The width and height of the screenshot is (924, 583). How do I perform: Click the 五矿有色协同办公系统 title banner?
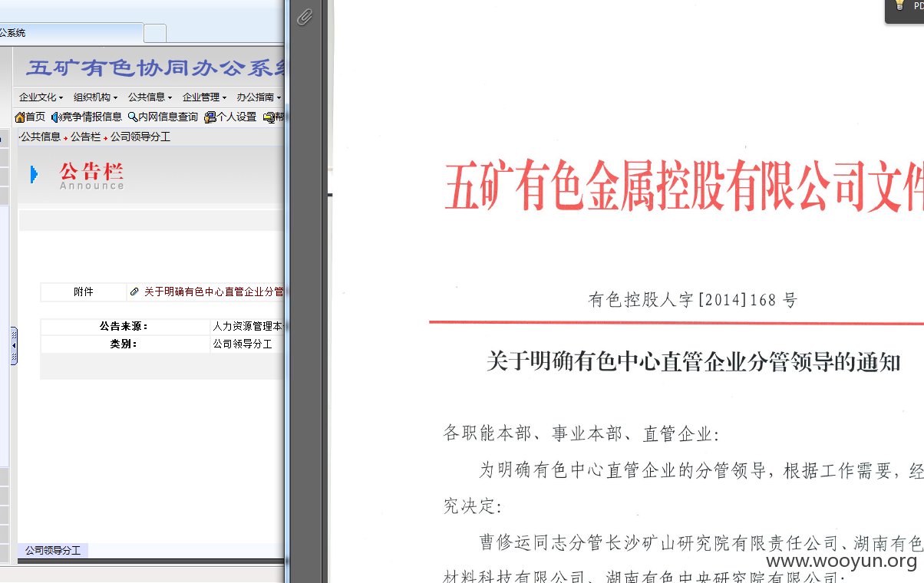[x=157, y=68]
